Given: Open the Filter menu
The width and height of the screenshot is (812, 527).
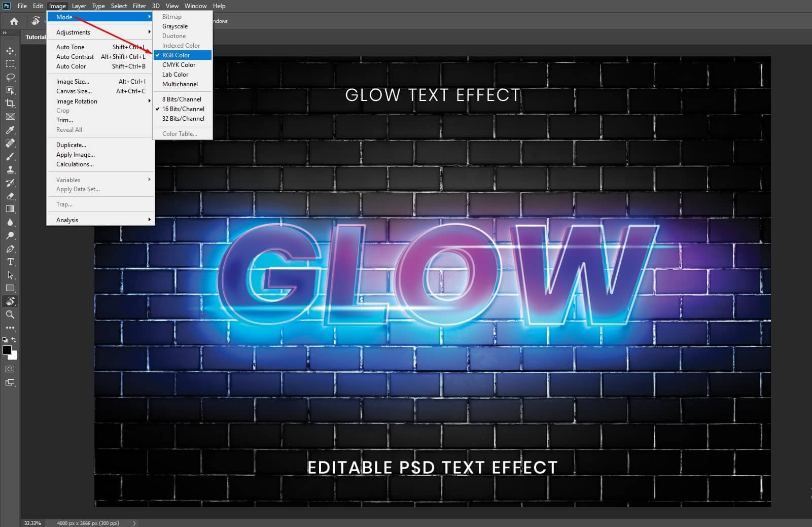Looking at the screenshot, I should point(139,6).
